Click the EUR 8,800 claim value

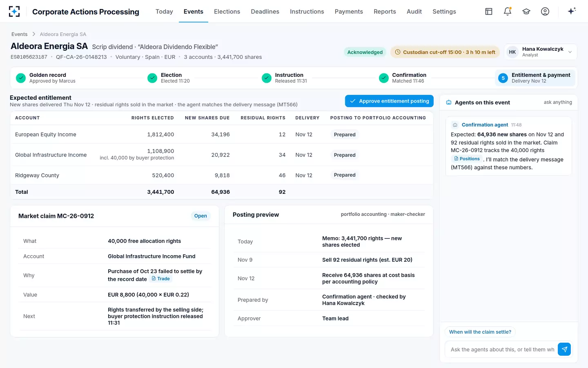(148, 295)
